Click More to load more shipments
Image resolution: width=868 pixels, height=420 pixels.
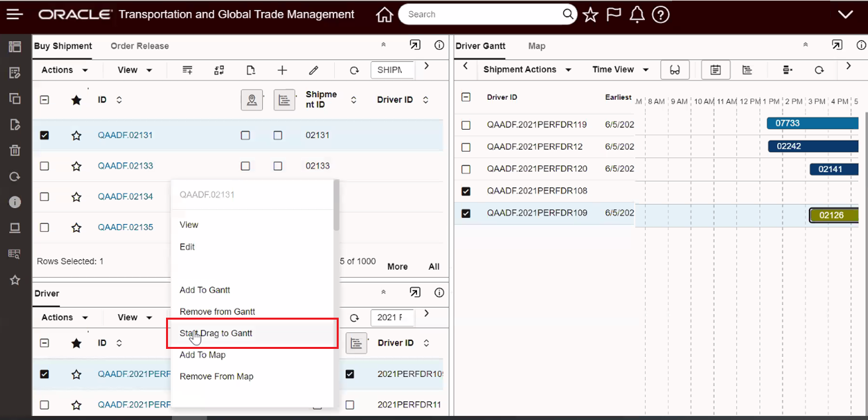[397, 266]
